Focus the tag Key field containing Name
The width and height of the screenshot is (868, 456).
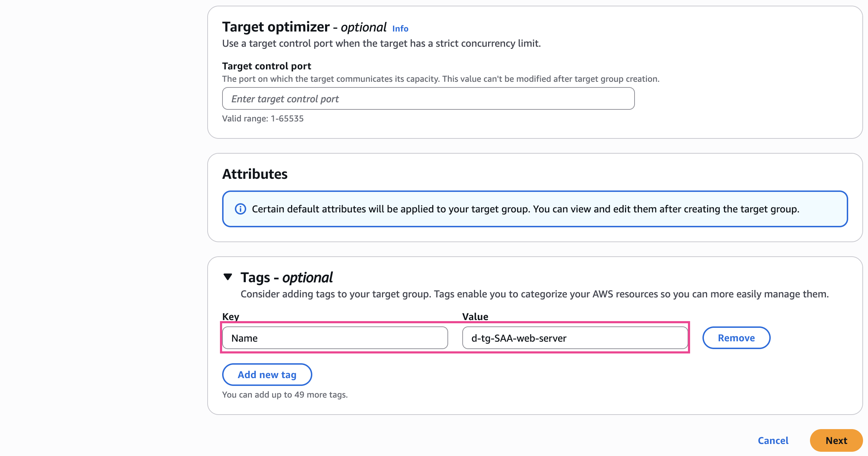pos(335,338)
